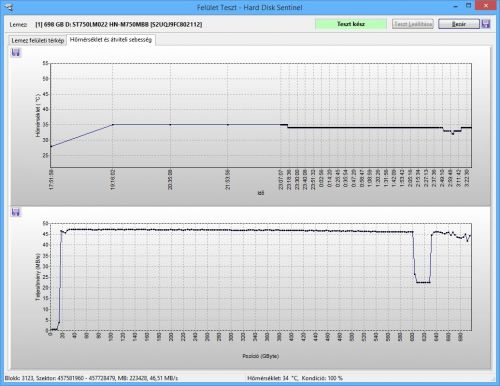Click the save icon beside the Bezár button

point(486,24)
